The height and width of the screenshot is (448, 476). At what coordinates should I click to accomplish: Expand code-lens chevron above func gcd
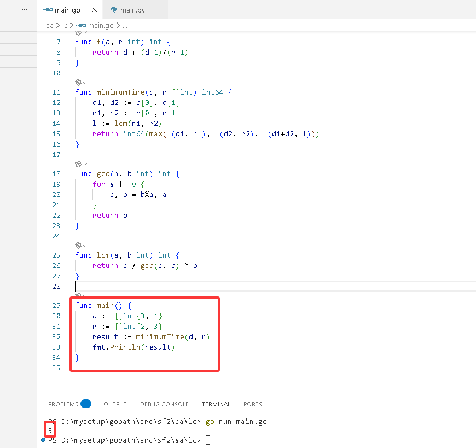pyautogui.click(x=85, y=164)
